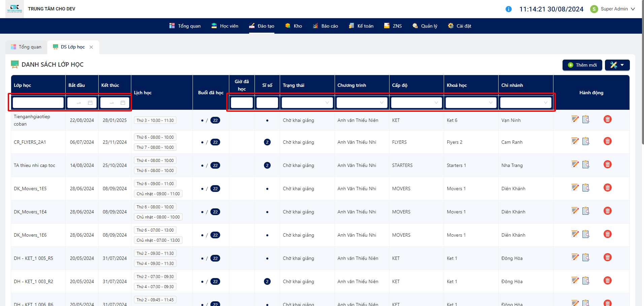The width and height of the screenshot is (644, 306).
Task: Click the Sĩ số filter field
Action: (267, 103)
